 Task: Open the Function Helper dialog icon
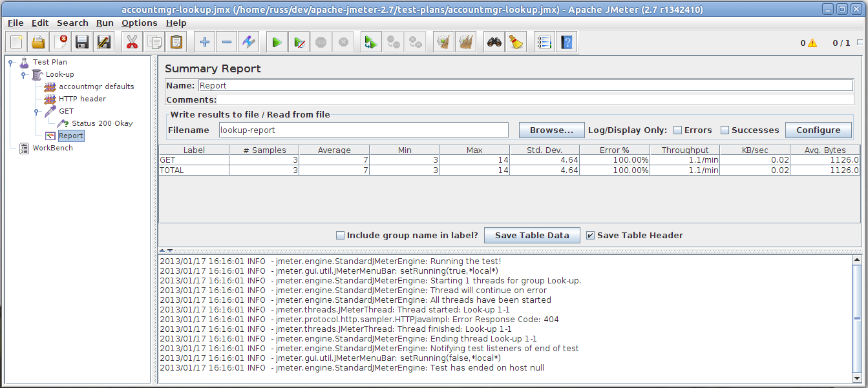(x=545, y=43)
